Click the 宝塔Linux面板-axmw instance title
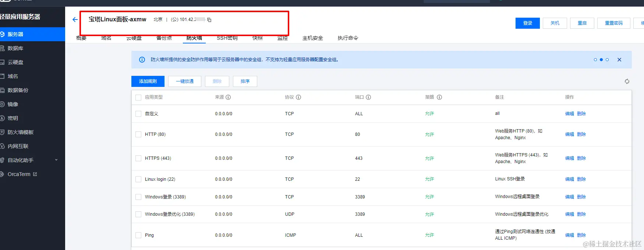 tap(117, 19)
